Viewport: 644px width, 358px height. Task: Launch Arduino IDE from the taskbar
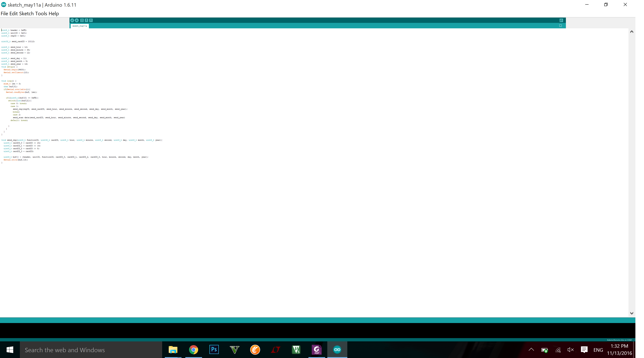click(337, 350)
